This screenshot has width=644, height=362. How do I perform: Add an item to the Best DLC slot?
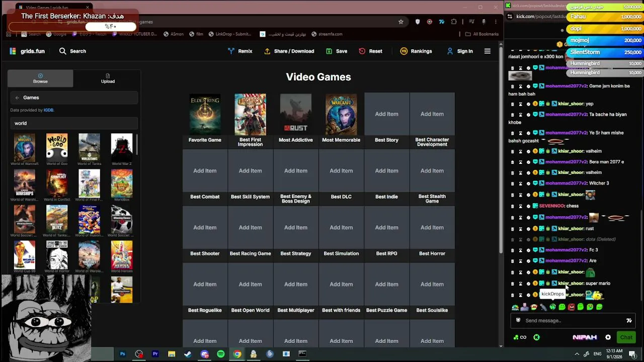pos(341,171)
